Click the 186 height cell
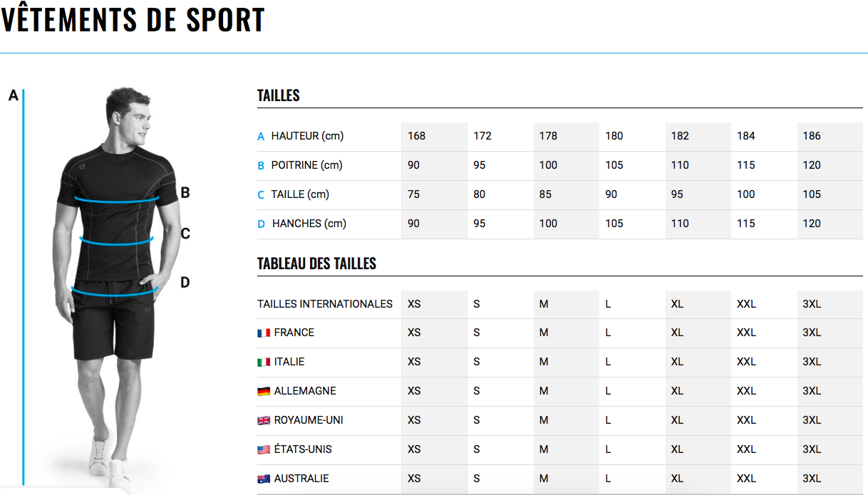 [x=812, y=136]
